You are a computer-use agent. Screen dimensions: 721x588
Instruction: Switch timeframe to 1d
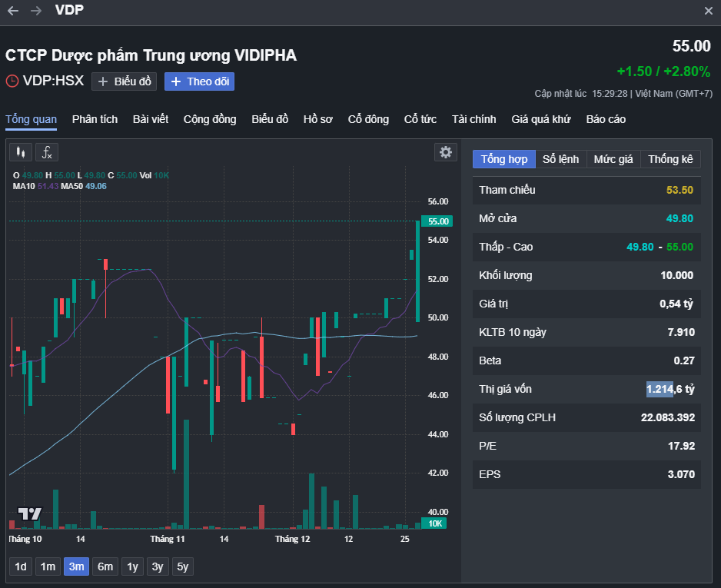tap(20, 566)
